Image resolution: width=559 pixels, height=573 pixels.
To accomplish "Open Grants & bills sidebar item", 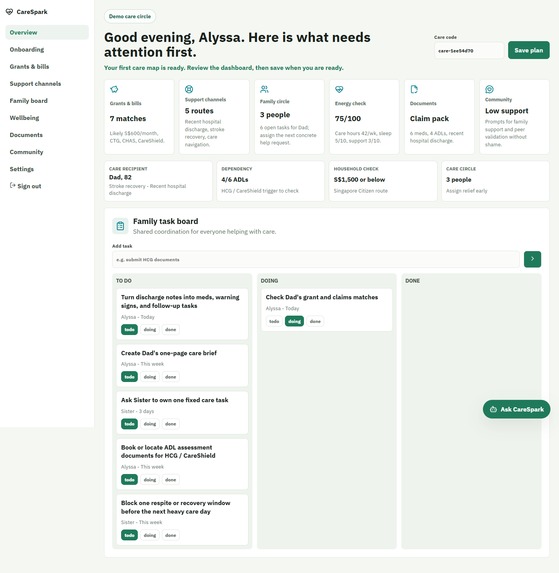I will coord(47,67).
